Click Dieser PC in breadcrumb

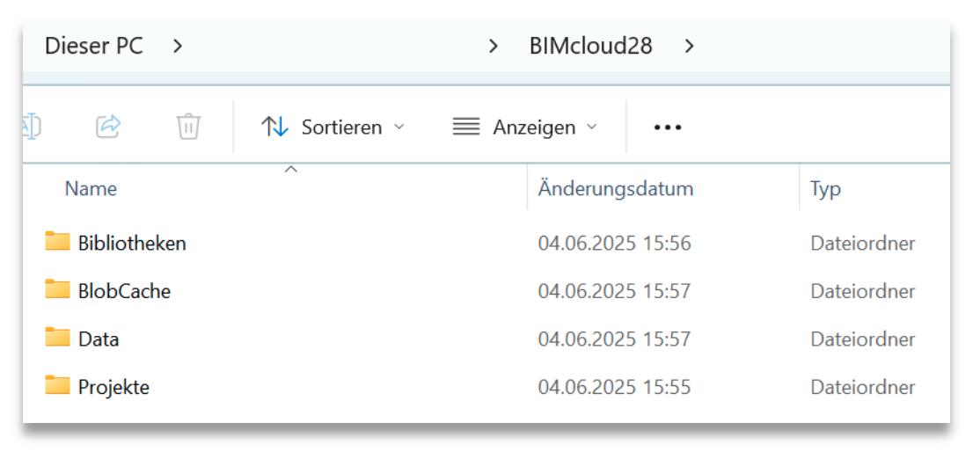click(94, 46)
